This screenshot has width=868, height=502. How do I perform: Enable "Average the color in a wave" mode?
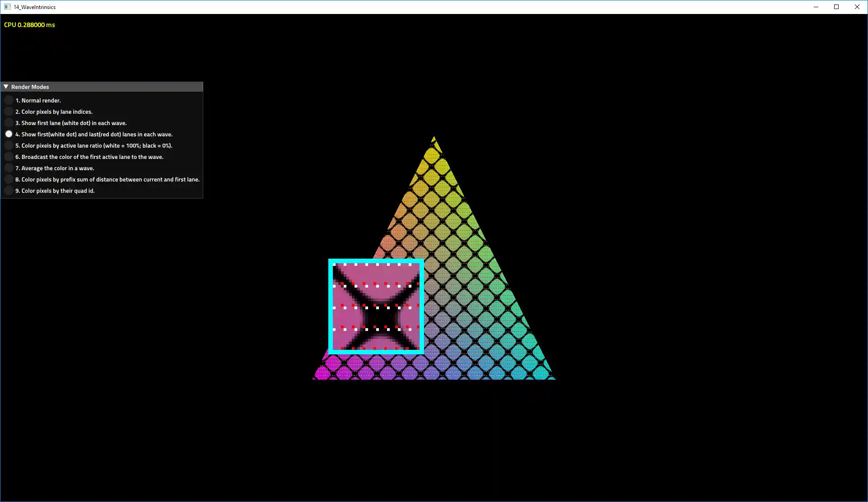tap(9, 167)
